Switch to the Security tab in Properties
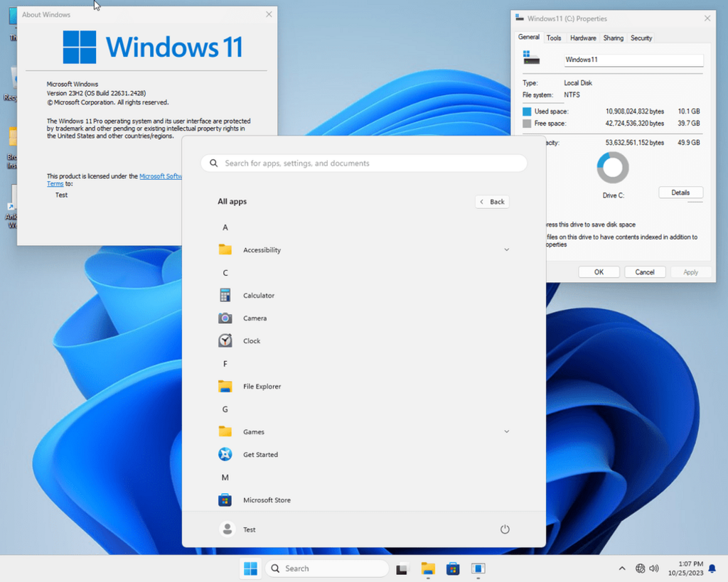This screenshot has height=582, width=728. (x=641, y=38)
